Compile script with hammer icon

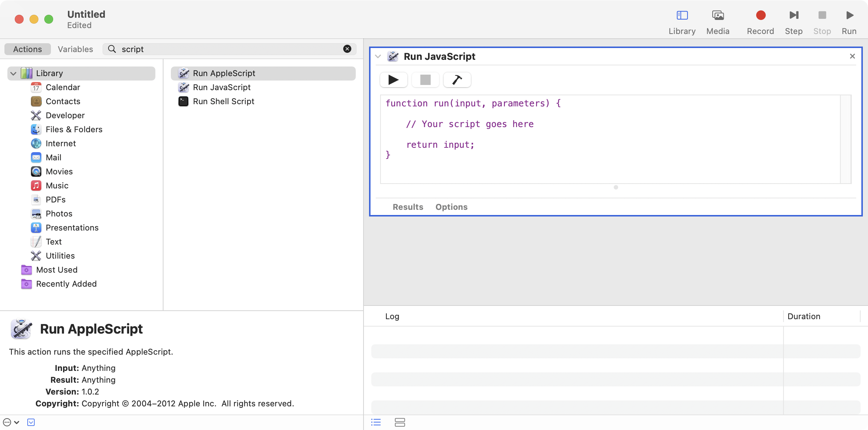point(457,79)
